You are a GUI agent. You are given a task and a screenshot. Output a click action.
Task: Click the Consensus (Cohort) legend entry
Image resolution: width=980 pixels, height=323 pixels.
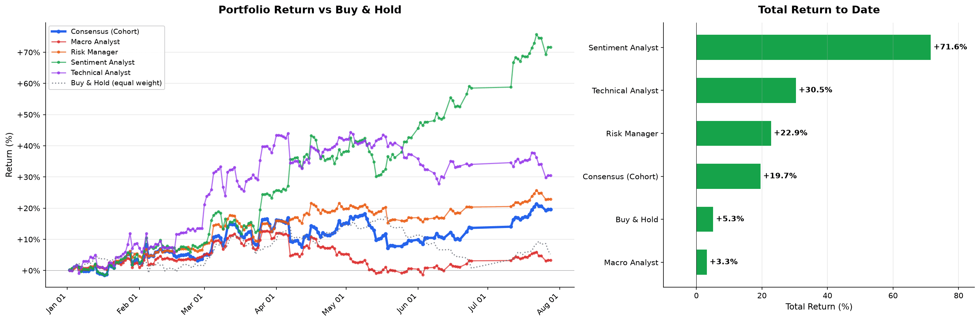(x=96, y=32)
